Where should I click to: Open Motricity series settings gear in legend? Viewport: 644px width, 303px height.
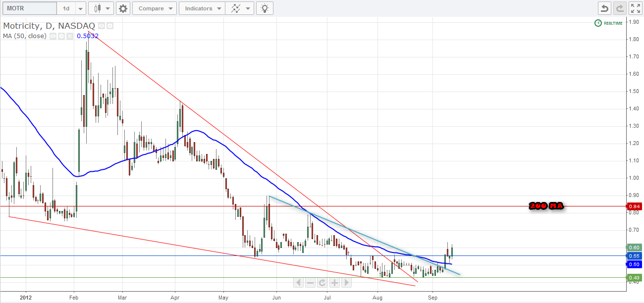point(109,26)
